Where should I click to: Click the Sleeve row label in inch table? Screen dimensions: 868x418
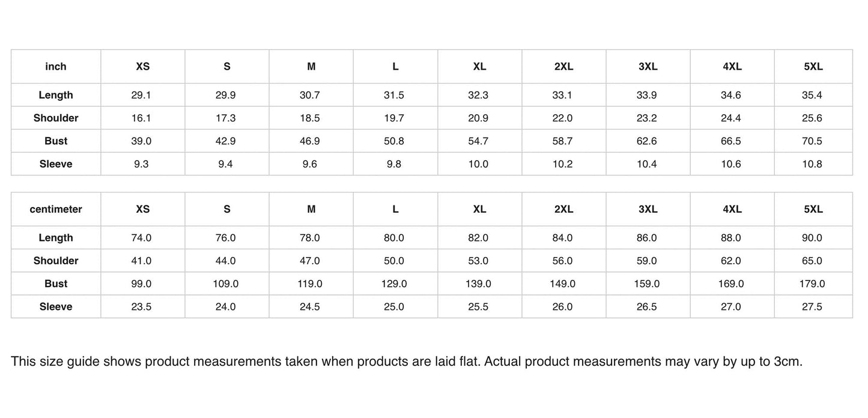point(56,164)
